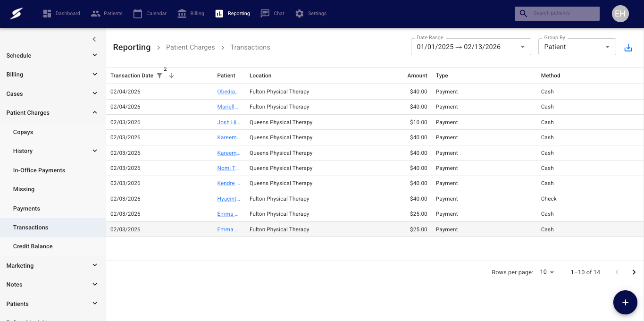Open the EH user avatar menu

(x=620, y=14)
